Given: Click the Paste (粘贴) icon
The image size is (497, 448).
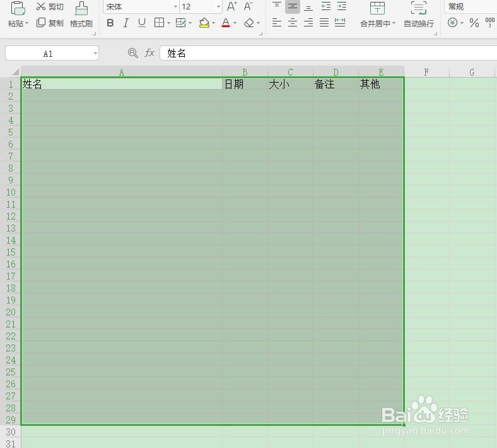Looking at the screenshot, I should coord(18,8).
